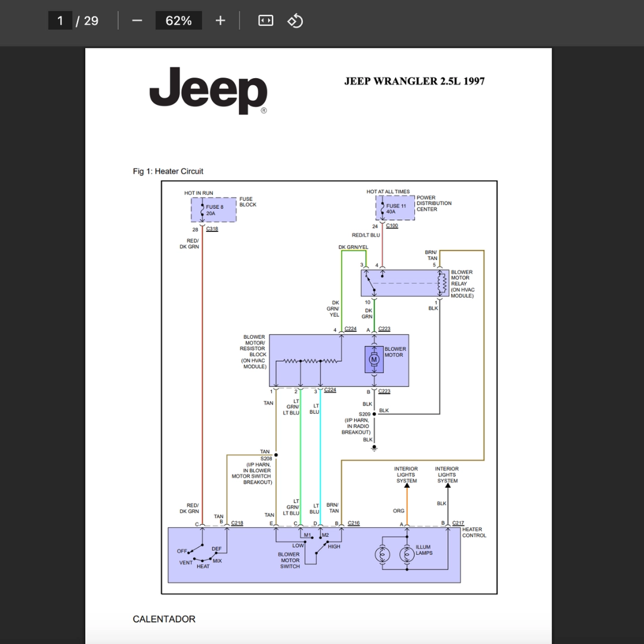The height and width of the screenshot is (644, 644).
Task: Rotate the document with the rotate icon
Action: click(295, 20)
